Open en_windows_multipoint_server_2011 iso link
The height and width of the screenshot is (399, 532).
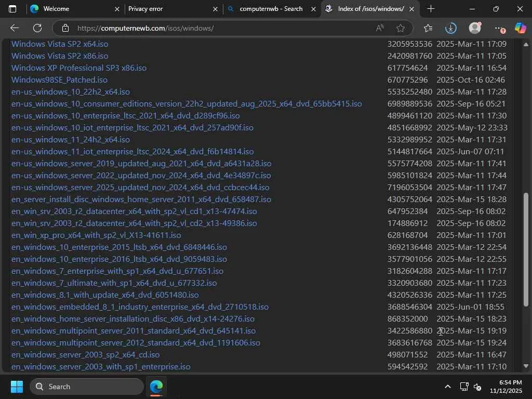(x=134, y=331)
